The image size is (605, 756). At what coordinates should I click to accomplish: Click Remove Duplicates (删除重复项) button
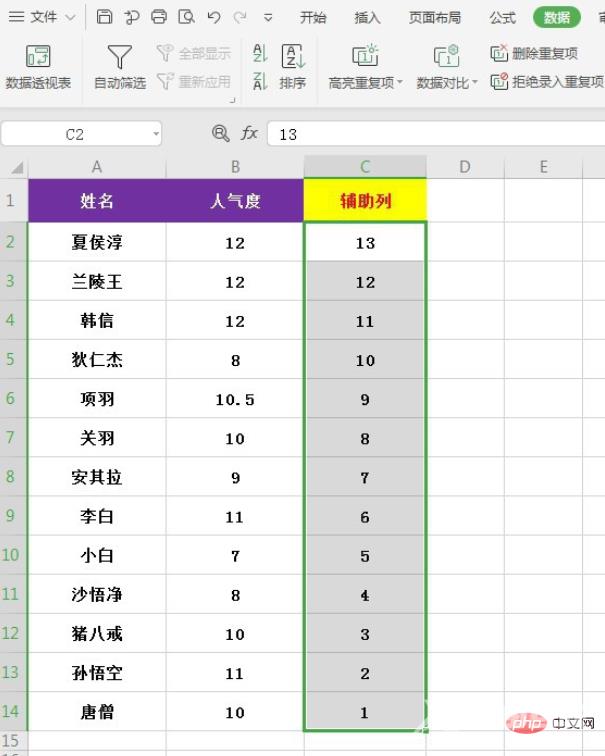point(534,53)
